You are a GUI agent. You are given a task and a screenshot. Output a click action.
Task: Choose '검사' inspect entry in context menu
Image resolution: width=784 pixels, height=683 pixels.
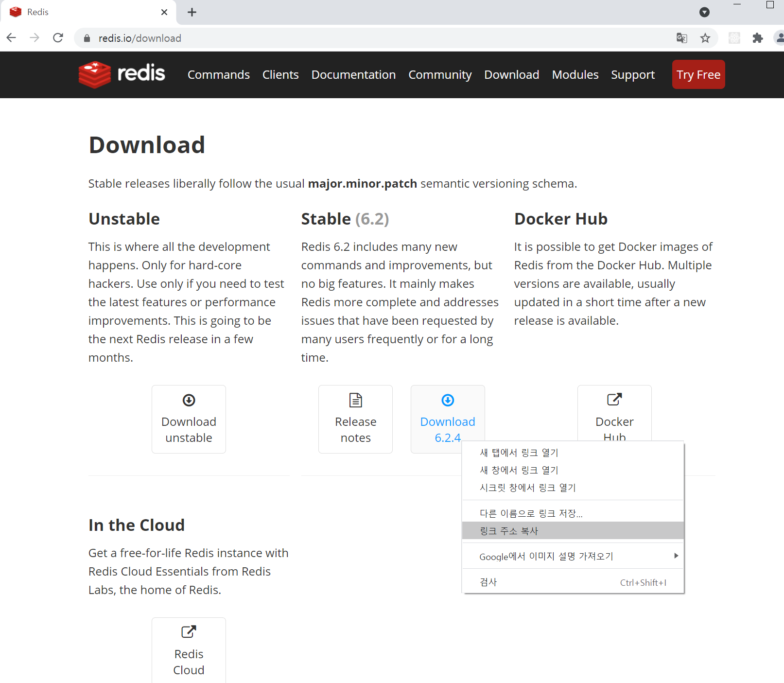coord(573,582)
